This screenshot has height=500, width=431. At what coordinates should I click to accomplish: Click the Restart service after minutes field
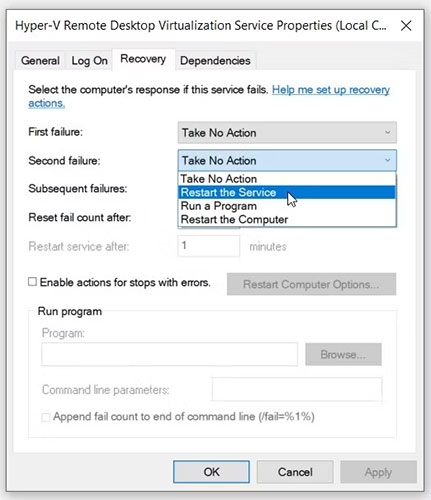pos(209,246)
